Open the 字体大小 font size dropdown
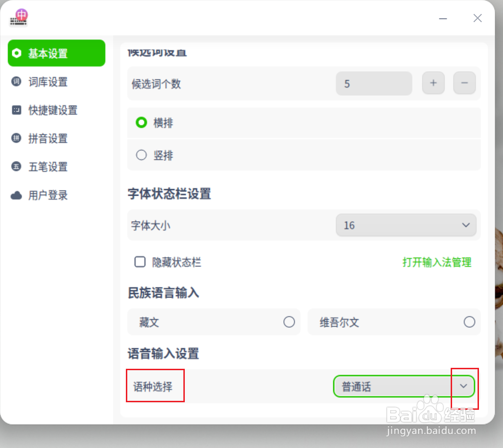The width and height of the screenshot is (503, 448). tap(406, 225)
